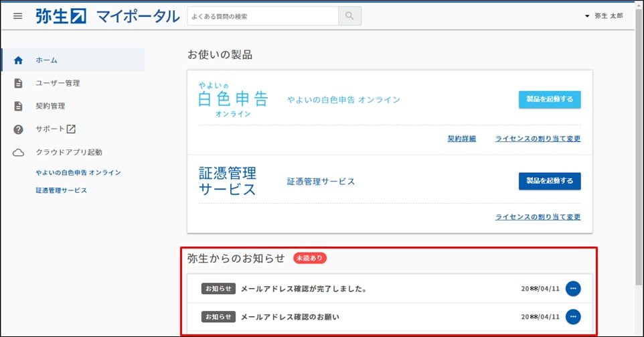This screenshot has height=337, width=644.
Task: Select ホーム in the sidebar
Action: [73, 60]
